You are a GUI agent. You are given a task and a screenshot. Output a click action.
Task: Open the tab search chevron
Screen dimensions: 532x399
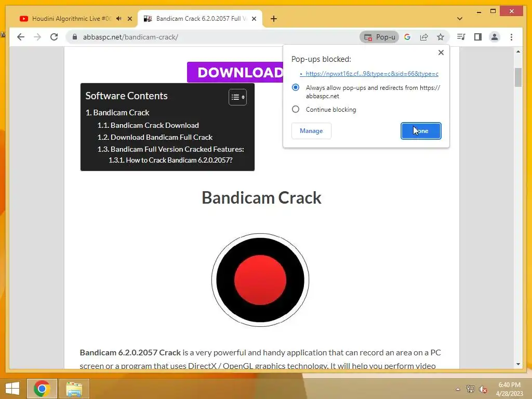click(x=460, y=19)
